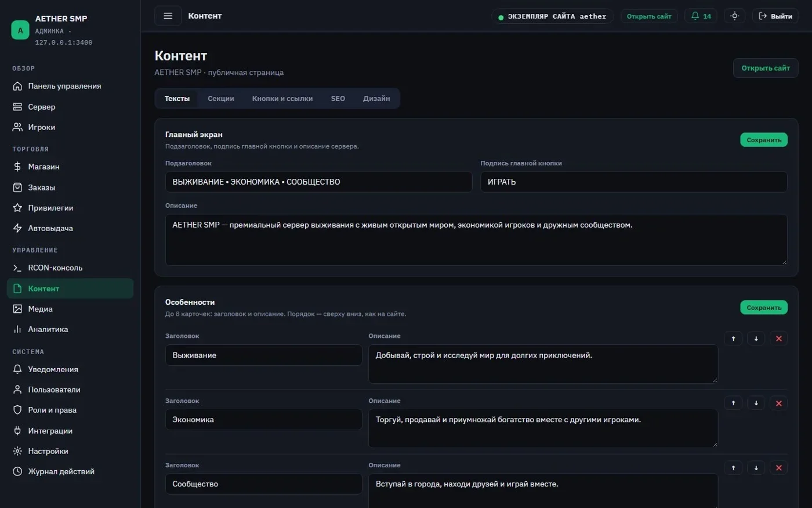The width and height of the screenshot is (812, 508).
Task: Click the Журнал действий clock icon
Action: click(x=17, y=471)
